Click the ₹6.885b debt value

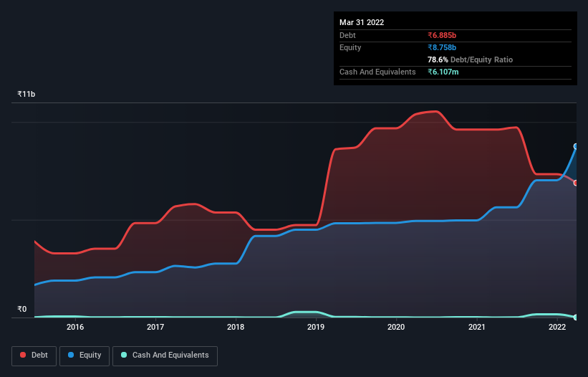[x=442, y=35]
